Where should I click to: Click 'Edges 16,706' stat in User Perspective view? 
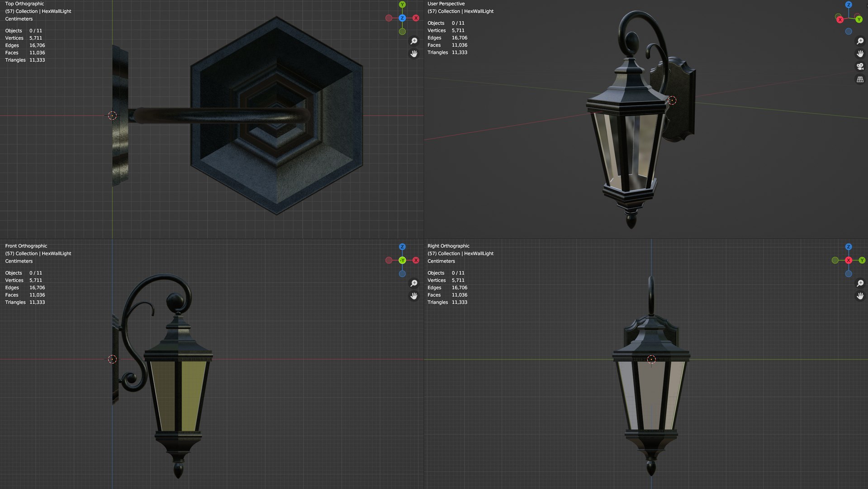[x=447, y=38]
